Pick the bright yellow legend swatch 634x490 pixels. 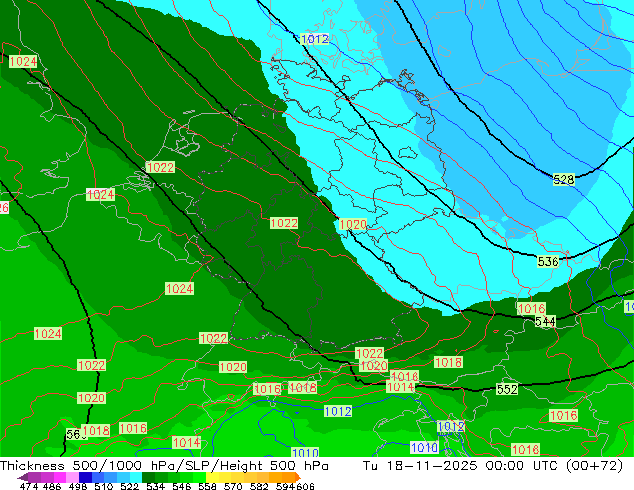click(212, 477)
